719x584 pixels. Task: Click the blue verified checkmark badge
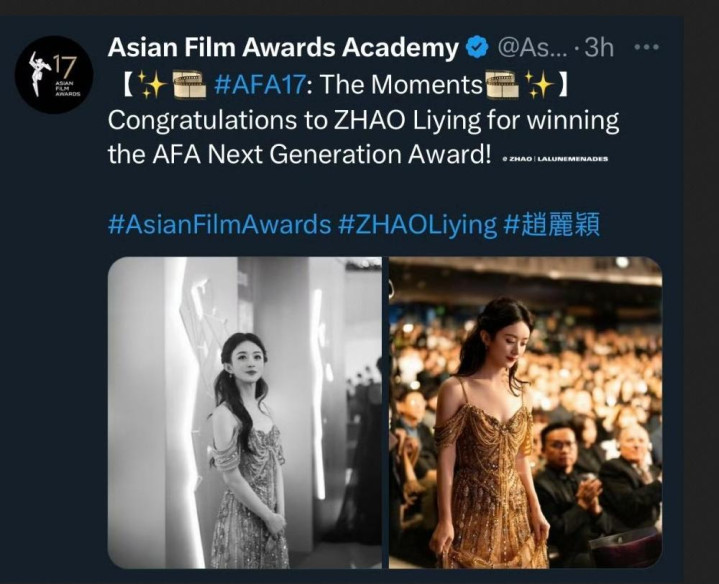(477, 47)
